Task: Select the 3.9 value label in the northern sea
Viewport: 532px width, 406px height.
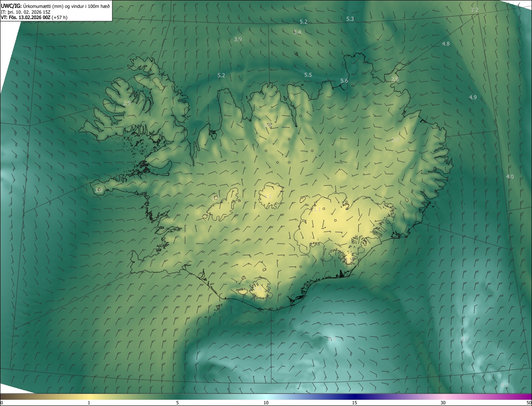Action: (x=238, y=39)
